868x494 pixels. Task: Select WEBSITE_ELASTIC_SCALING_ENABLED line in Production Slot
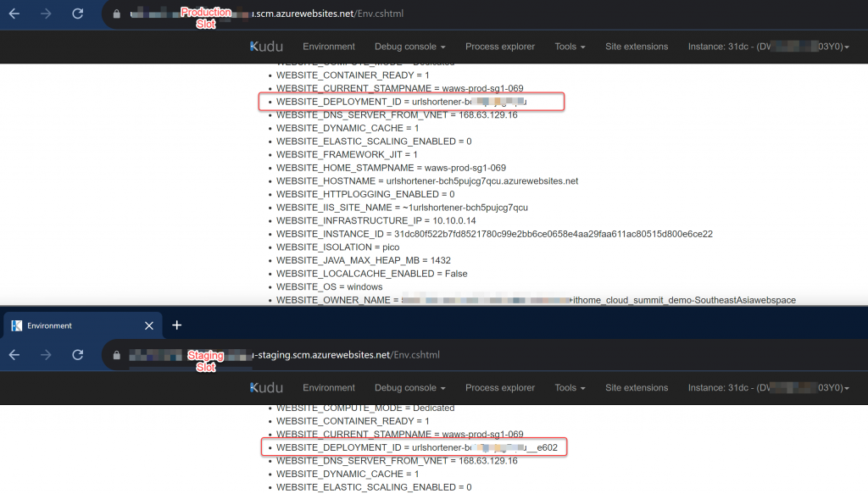[374, 141]
